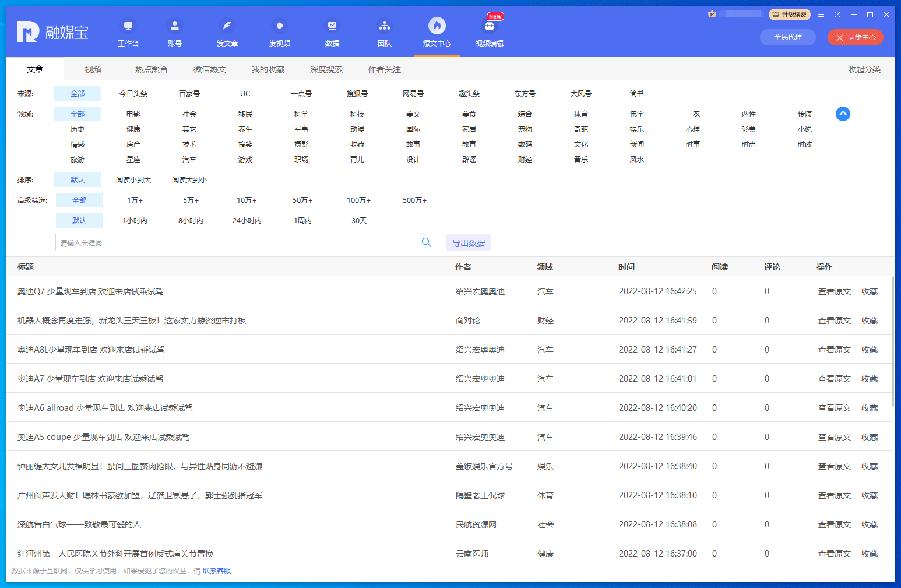Open the 发文章 publish article icon

tap(227, 26)
